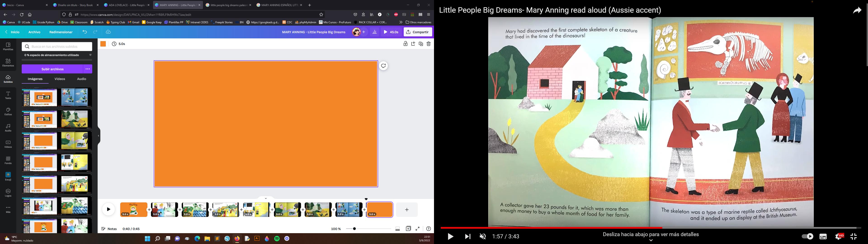Image resolution: width=868 pixels, height=244 pixels.
Task: Click the animate/refresh icon beside the canvas
Action: 383,66
